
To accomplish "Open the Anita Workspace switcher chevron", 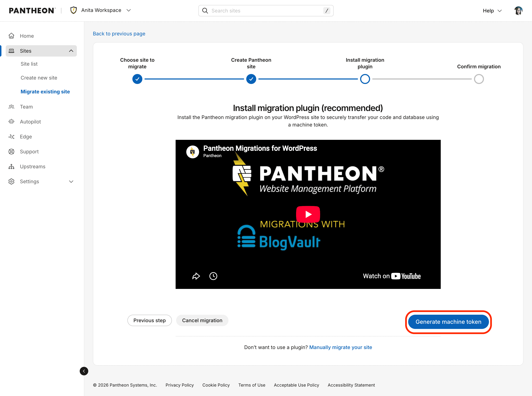I will pyautogui.click(x=128, y=10).
